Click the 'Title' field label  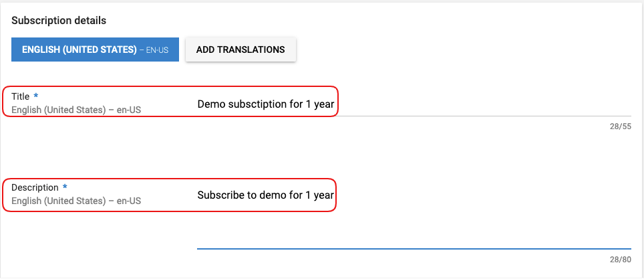pos(21,96)
